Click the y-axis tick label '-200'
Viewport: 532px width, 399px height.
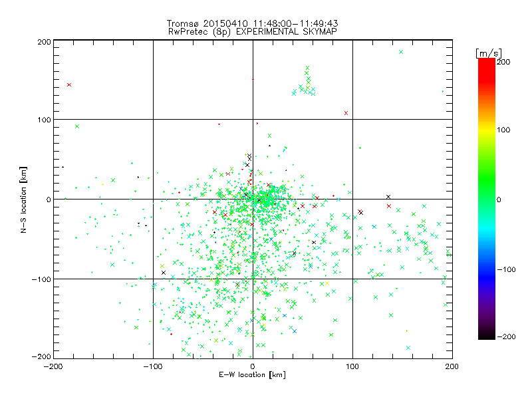(41, 356)
